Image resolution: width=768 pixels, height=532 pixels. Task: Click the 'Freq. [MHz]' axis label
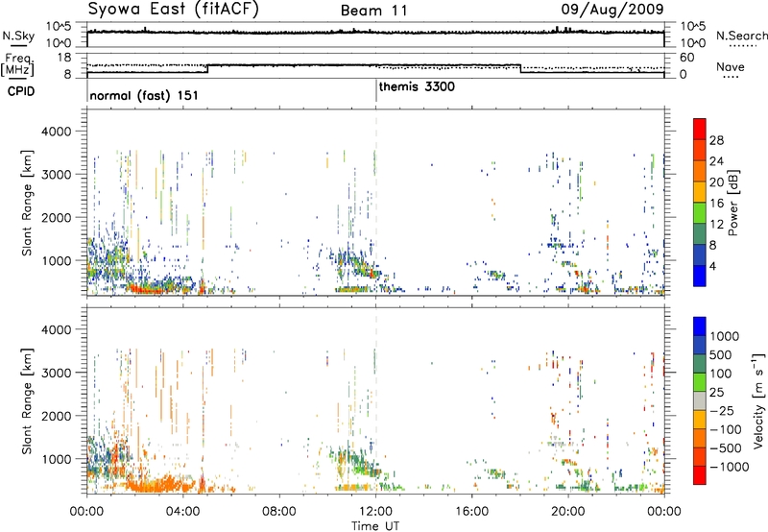[x=18, y=64]
